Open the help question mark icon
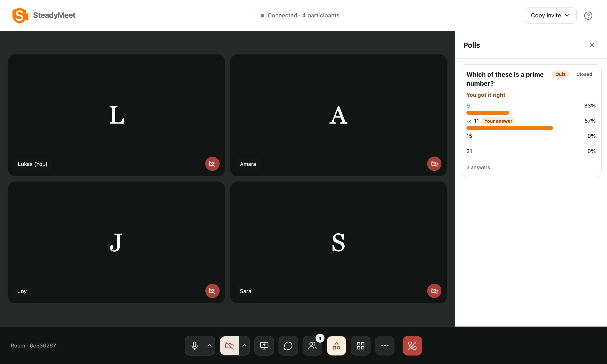Screen dimensions: 607x364 (x=588, y=15)
